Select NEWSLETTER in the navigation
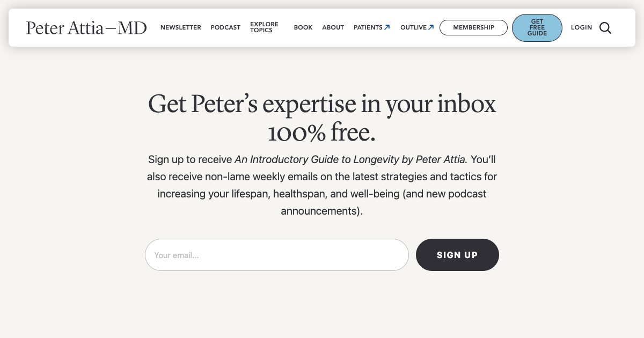Screen dimensions: 644x338 pos(181,27)
